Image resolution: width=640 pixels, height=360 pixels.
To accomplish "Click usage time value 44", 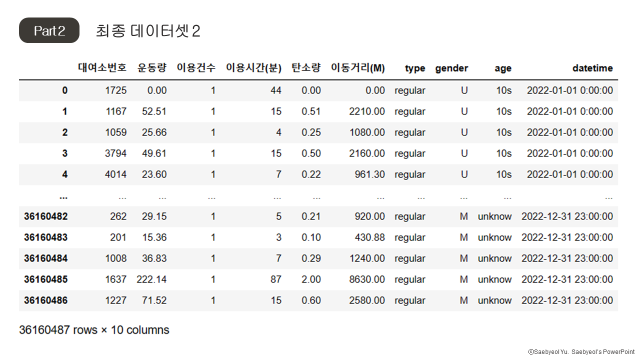I will click(276, 91).
